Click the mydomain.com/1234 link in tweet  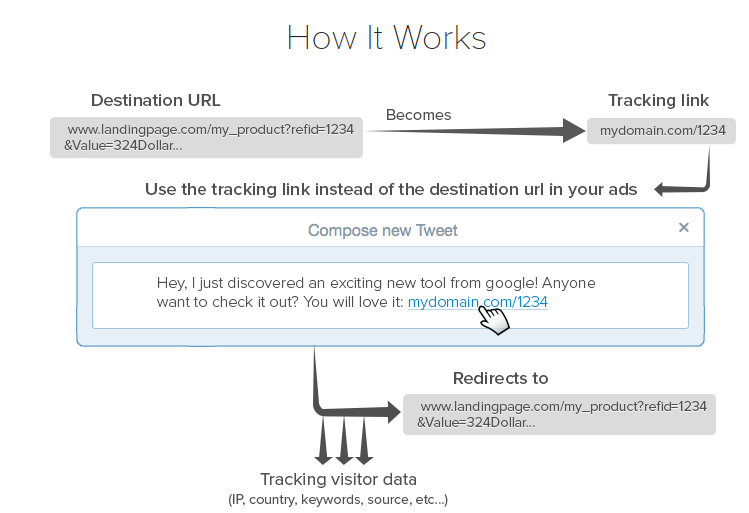coord(477,302)
